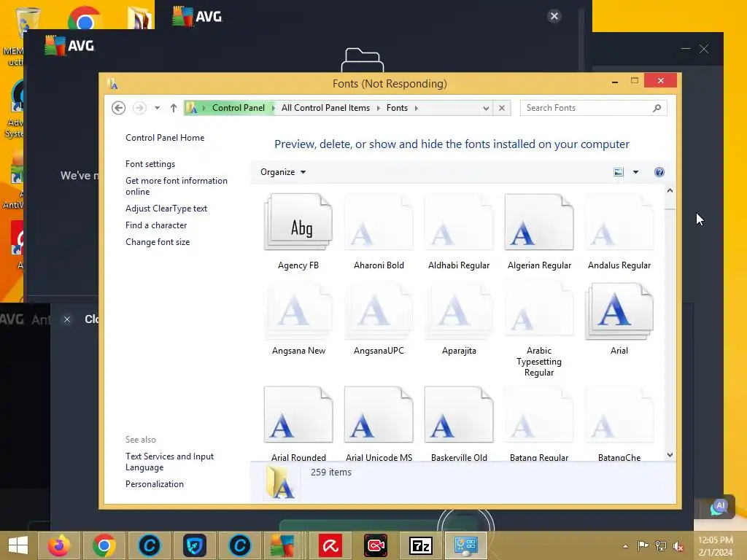Select the Andalus Regular font icon

pyautogui.click(x=619, y=222)
